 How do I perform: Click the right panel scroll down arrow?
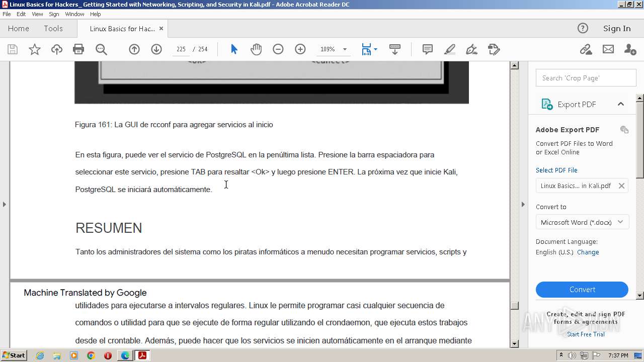tap(640, 296)
